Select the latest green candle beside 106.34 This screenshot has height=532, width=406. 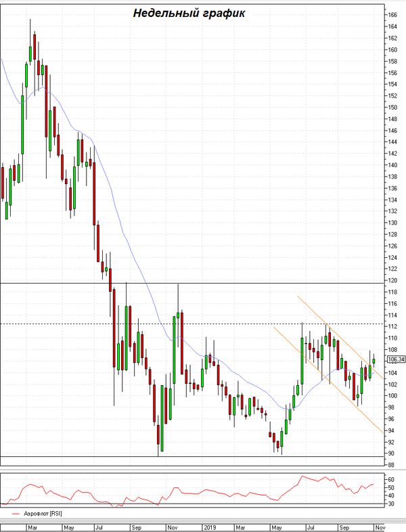pyautogui.click(x=374, y=361)
